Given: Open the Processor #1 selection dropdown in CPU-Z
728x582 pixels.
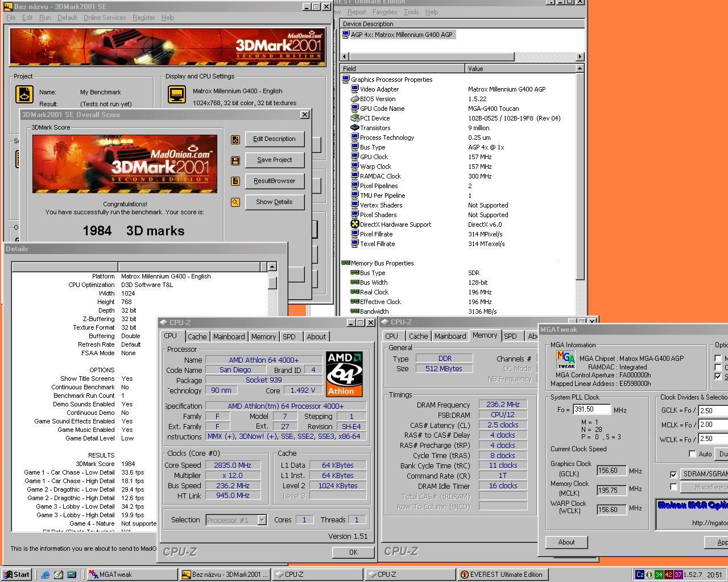Looking at the screenshot, I should coord(262,520).
